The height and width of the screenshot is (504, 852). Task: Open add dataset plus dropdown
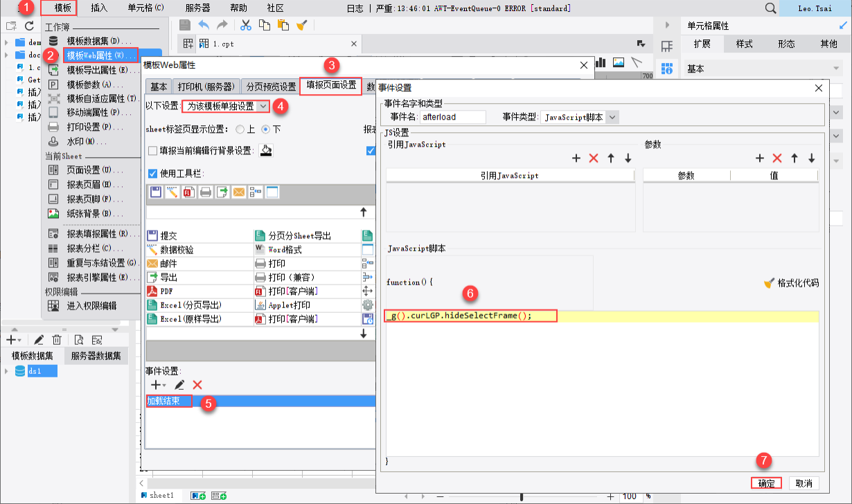pos(12,339)
